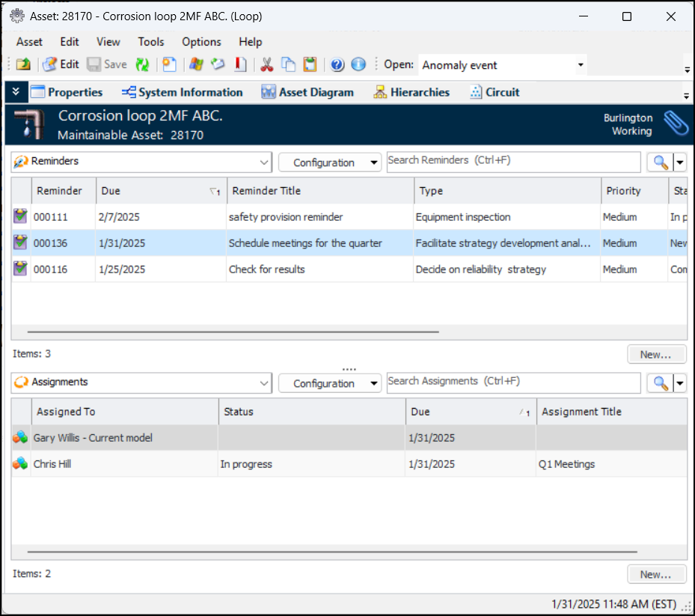
Task: Click the Assignments search magnifier icon
Action: (660, 383)
